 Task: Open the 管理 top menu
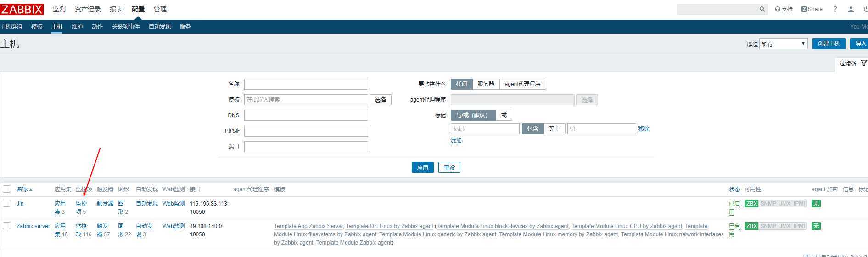(x=160, y=9)
